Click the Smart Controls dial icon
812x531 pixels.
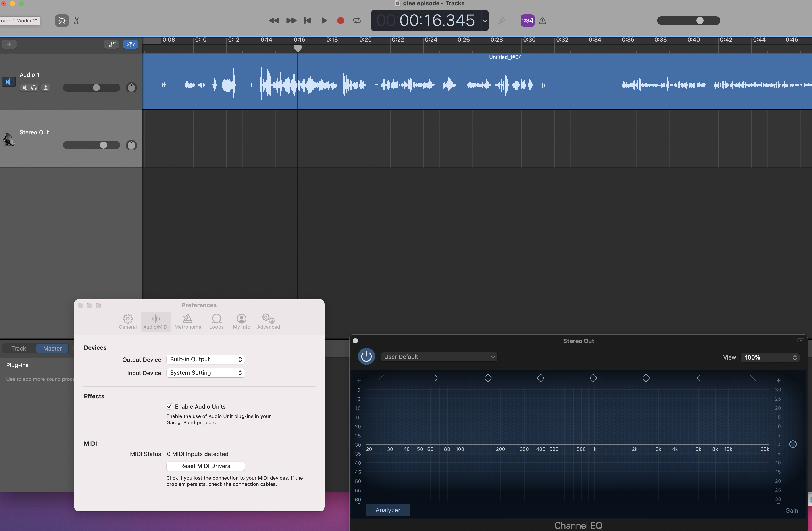[62, 21]
